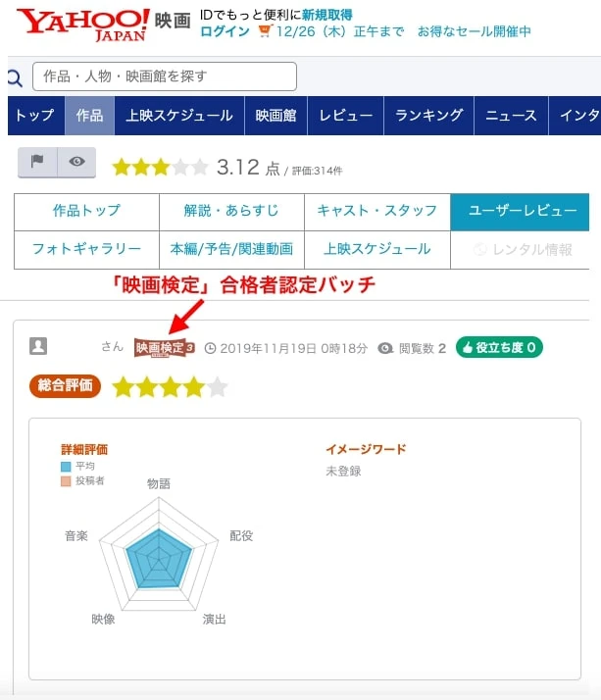Open the ランキング navigation tab
Image resolution: width=601 pixels, height=700 pixels.
click(x=428, y=116)
